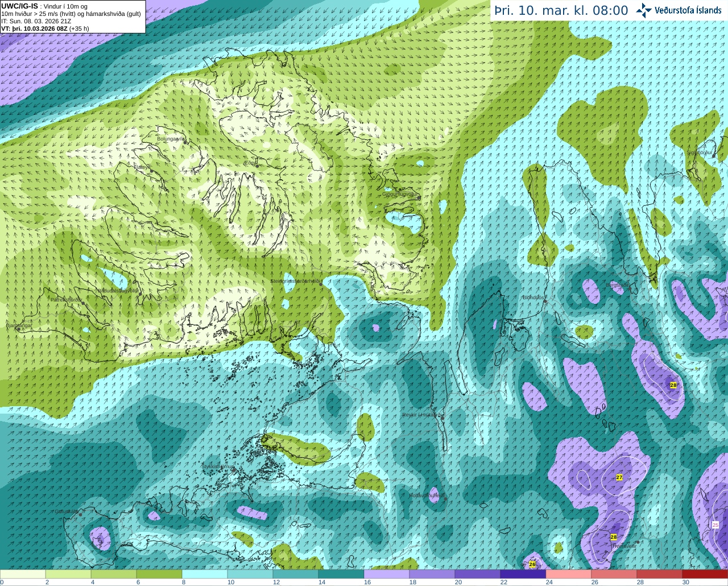Viewport: 728px width, 586px height.
Task: Select the 16–18 m/s lavender legend swatch
Action: 387,574
